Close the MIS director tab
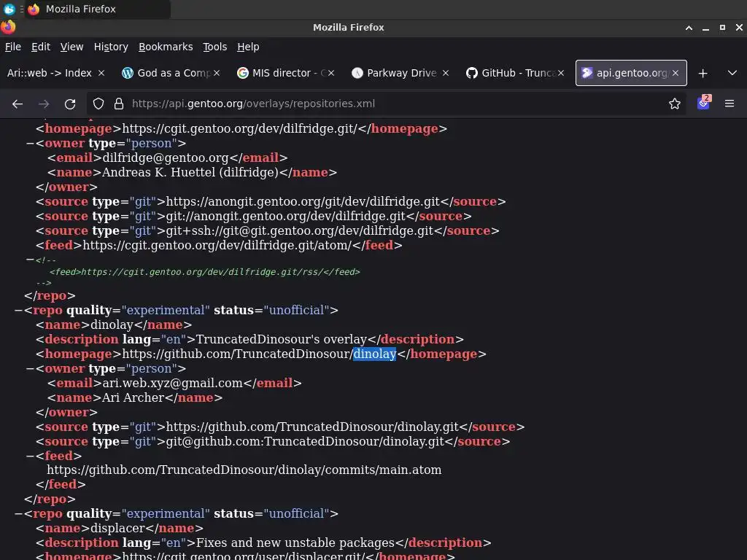This screenshot has width=747, height=560. point(331,73)
